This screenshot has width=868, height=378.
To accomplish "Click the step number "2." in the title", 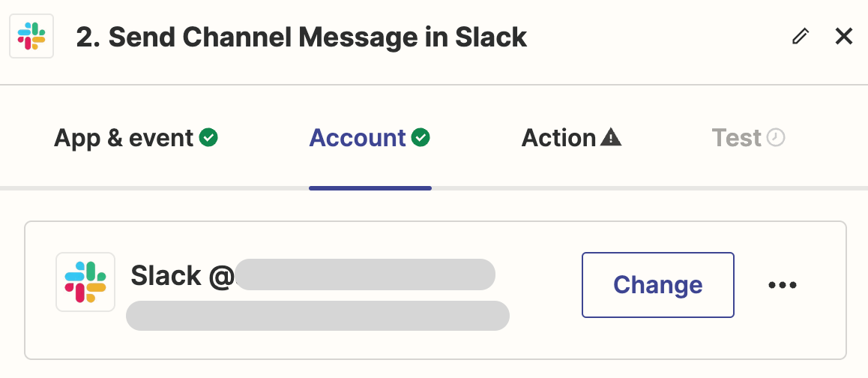I will [x=88, y=37].
